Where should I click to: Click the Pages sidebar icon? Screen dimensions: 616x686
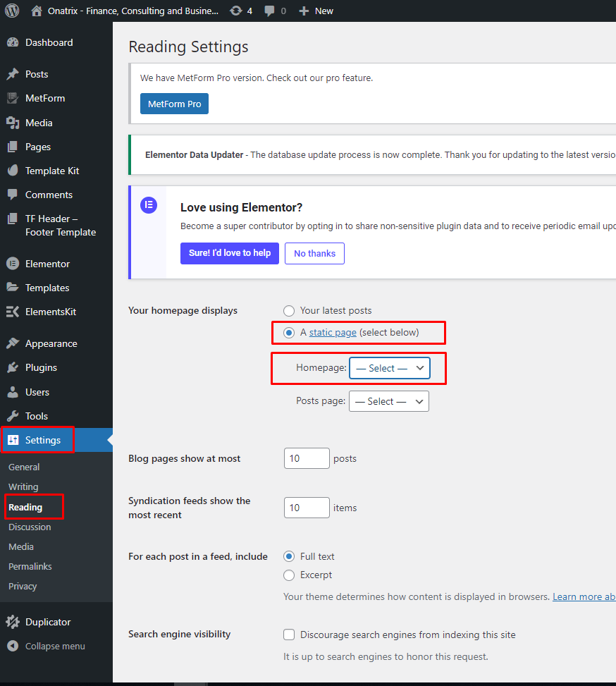pos(13,147)
